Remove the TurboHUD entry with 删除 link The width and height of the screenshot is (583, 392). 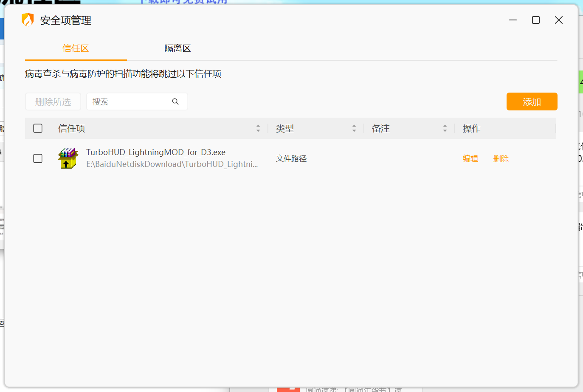[501, 159]
